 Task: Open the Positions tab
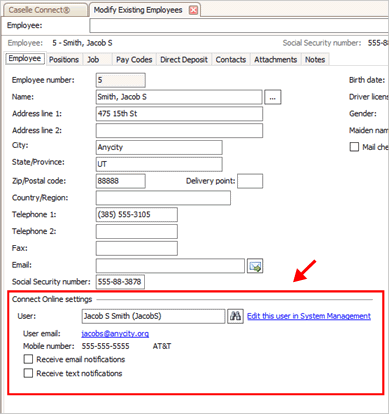point(64,60)
